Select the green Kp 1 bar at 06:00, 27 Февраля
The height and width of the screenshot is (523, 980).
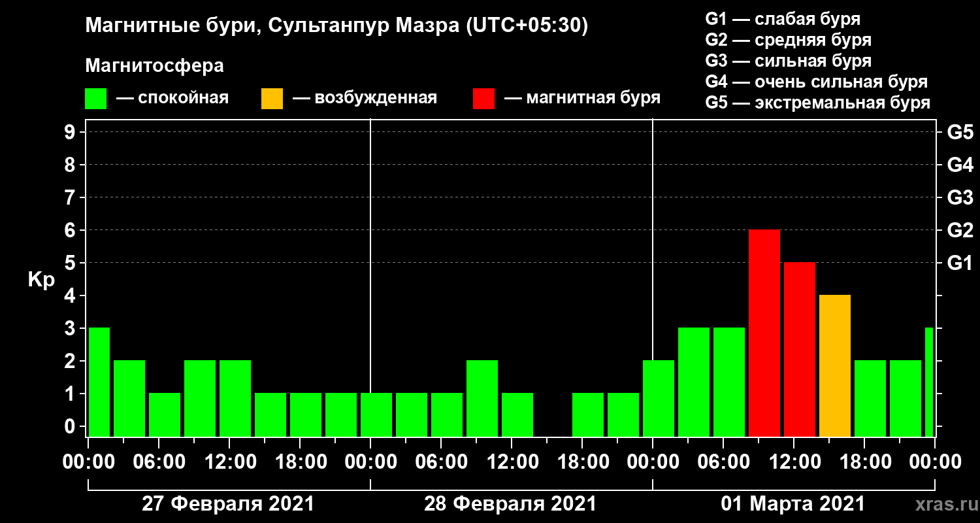[165, 415]
